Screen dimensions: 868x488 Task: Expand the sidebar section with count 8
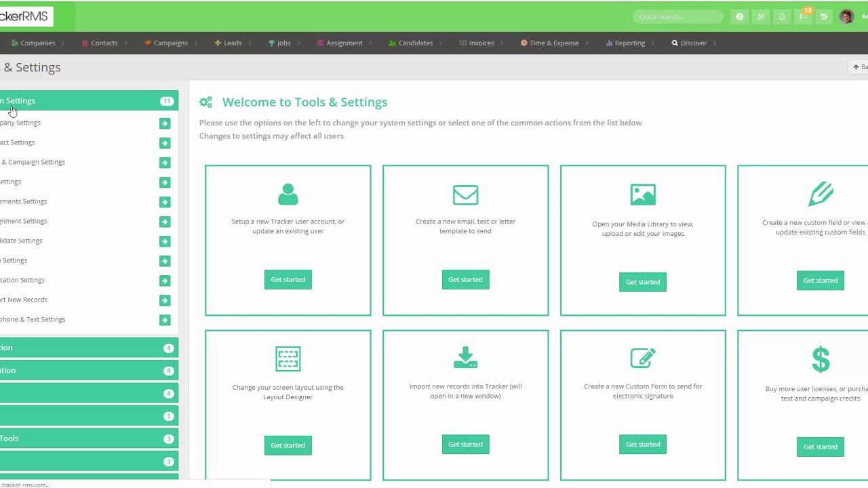tap(89, 371)
